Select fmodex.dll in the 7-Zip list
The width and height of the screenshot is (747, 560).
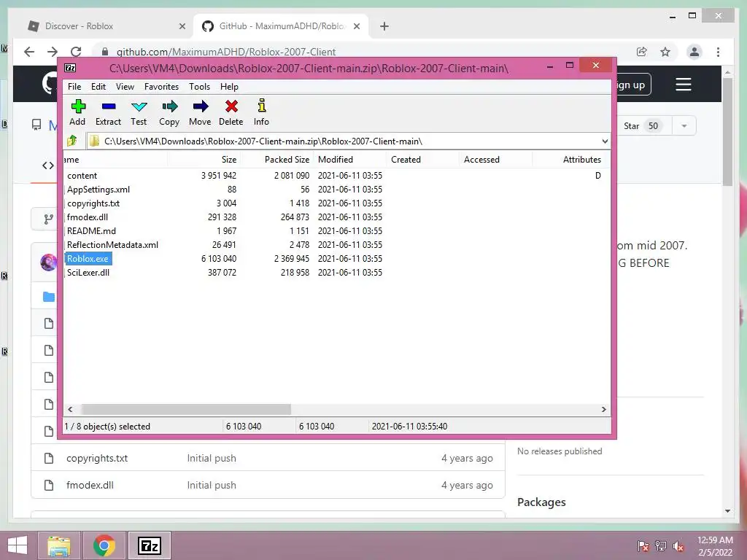click(x=88, y=217)
